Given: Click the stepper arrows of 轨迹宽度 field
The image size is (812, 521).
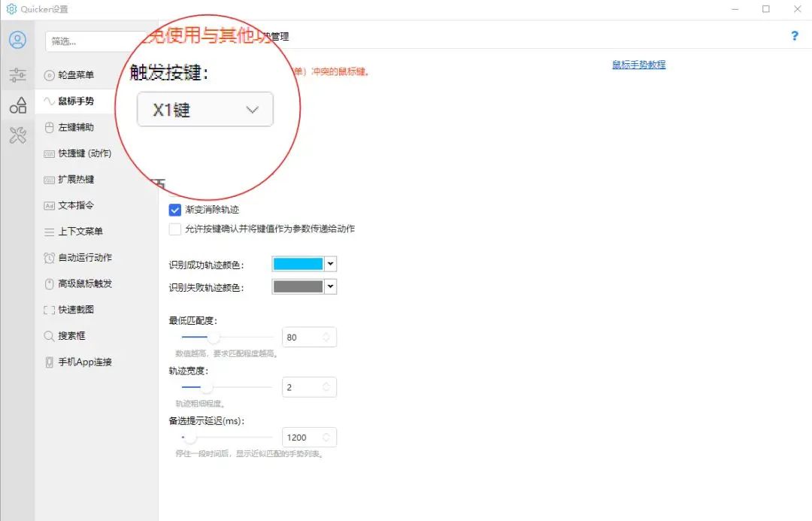Looking at the screenshot, I should pyautogui.click(x=326, y=387).
